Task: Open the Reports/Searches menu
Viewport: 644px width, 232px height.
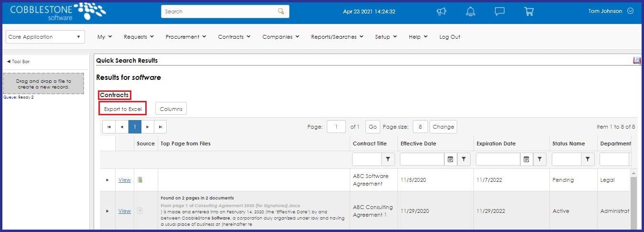Action: 337,37
